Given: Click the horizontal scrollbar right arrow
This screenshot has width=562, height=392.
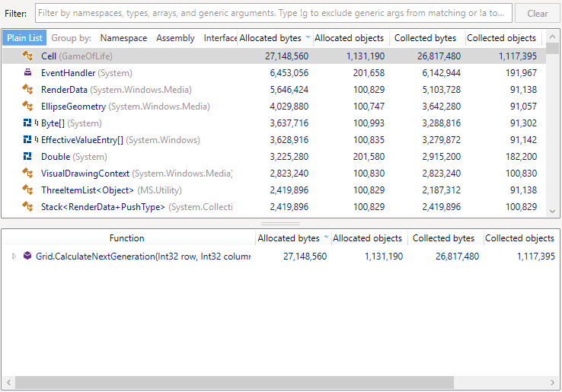Looking at the screenshot, I should [x=552, y=382].
